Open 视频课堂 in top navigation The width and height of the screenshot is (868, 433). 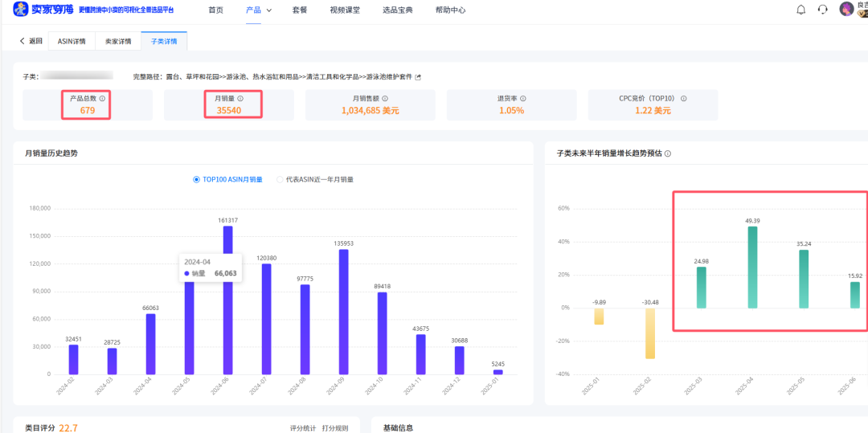click(345, 10)
